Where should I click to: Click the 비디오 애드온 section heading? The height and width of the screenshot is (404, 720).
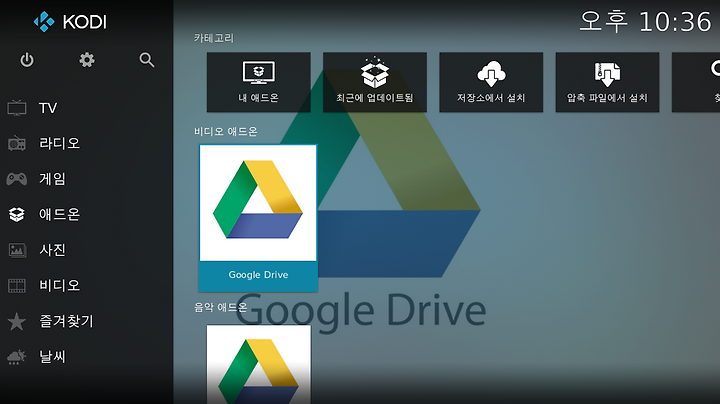click(x=225, y=132)
